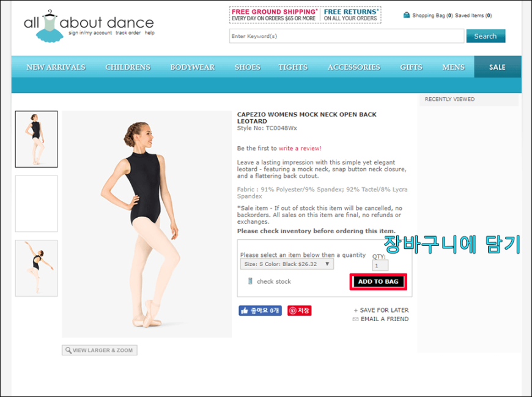Open the Tights menu
The height and width of the screenshot is (397, 532).
click(293, 67)
